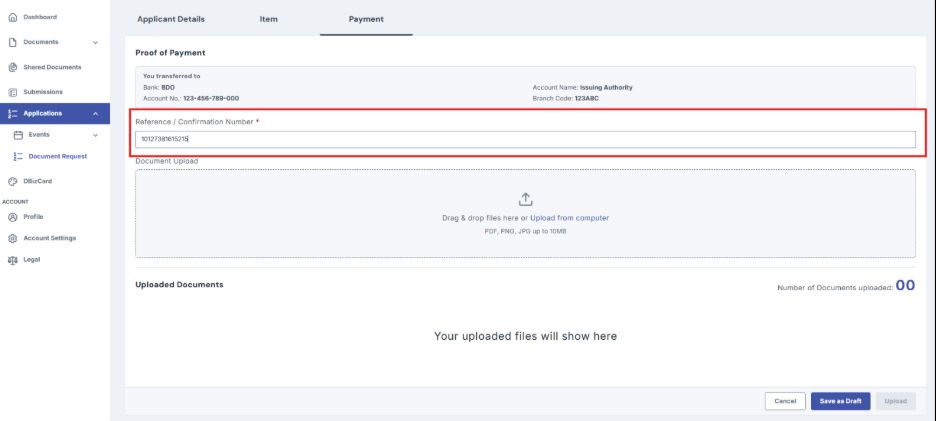Click the Reference / Confirmation Number field
Viewport: 936px width, 421px height.
[x=525, y=139]
